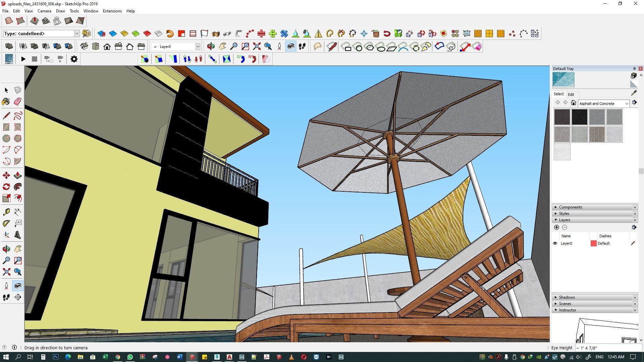644x362 pixels.
Task: Select the Paint Bucket tool
Action: pos(6,102)
